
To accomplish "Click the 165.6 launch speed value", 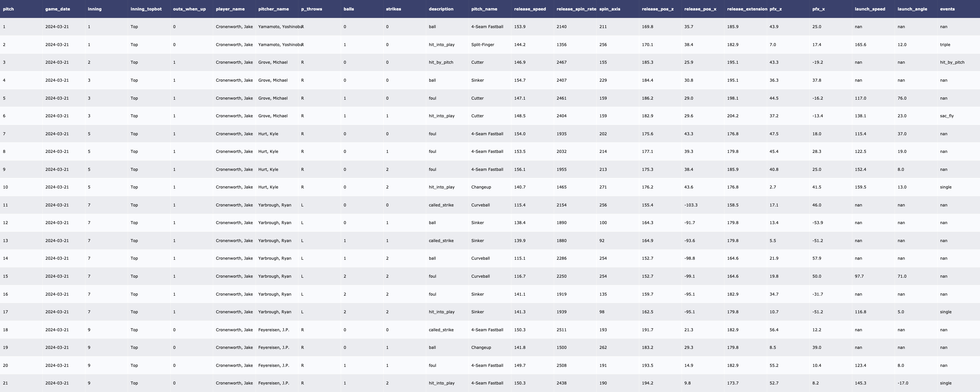I will click(x=860, y=45).
